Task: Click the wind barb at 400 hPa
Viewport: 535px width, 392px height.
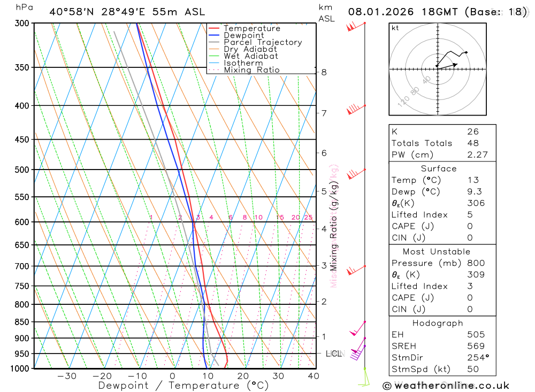Action: click(x=356, y=110)
